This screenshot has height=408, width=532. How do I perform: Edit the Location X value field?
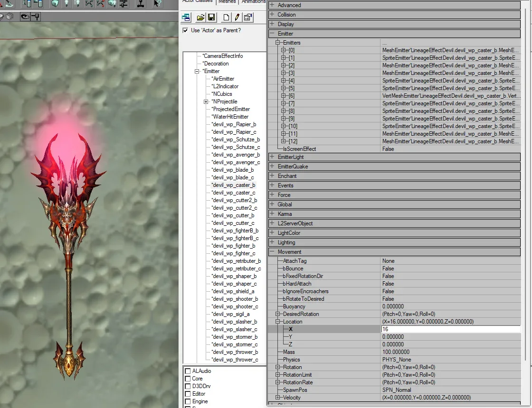click(x=451, y=329)
